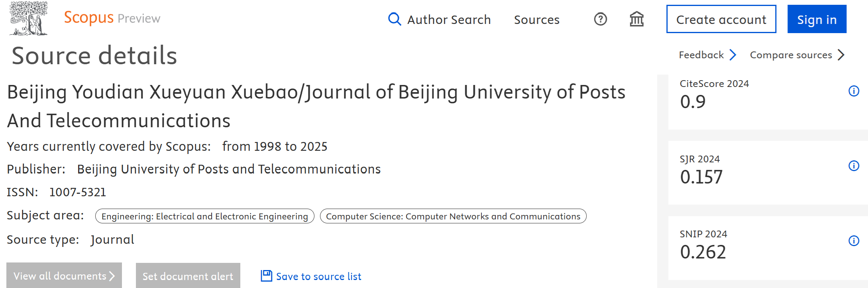Expand the Compare sources chevron arrow

(841, 55)
